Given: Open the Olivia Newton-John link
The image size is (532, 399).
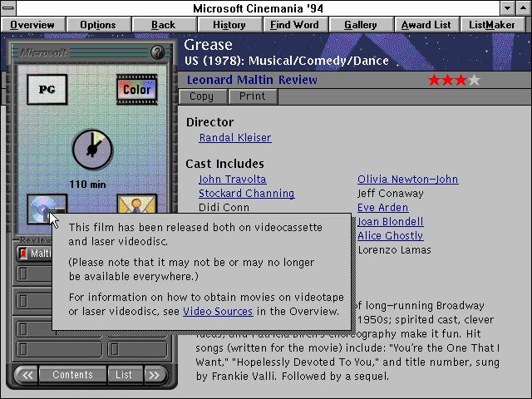Looking at the screenshot, I should click(408, 180).
